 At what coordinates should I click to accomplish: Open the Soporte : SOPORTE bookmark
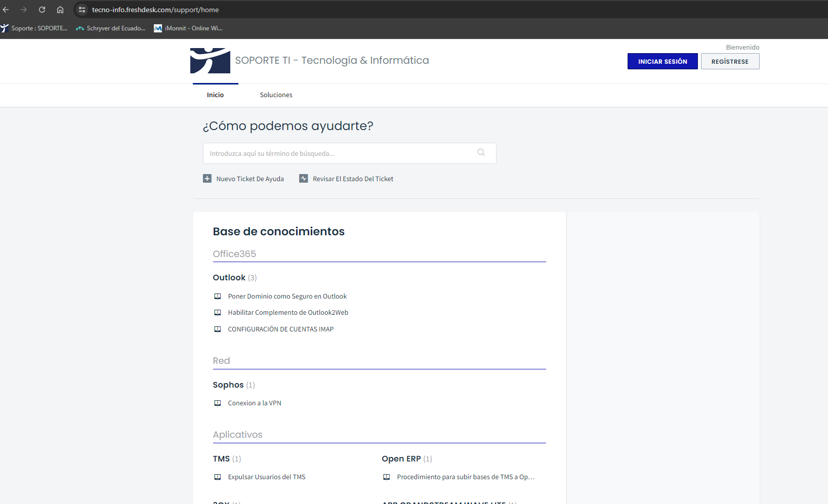pyautogui.click(x=34, y=28)
